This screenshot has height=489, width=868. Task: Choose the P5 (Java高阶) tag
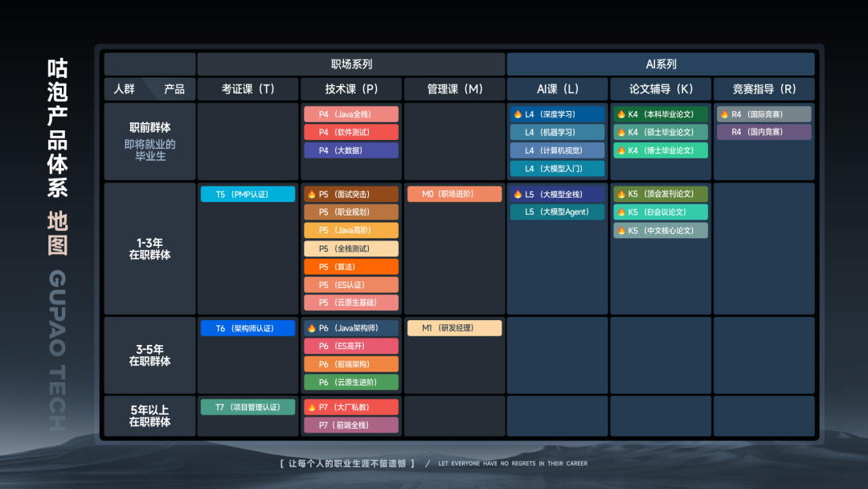pos(351,230)
